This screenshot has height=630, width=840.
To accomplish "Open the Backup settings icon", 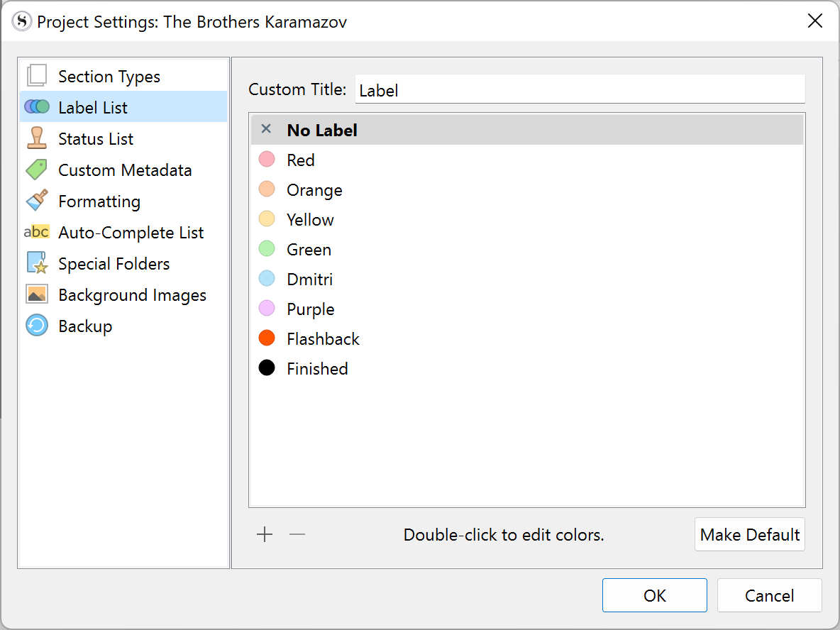I will 37,326.
